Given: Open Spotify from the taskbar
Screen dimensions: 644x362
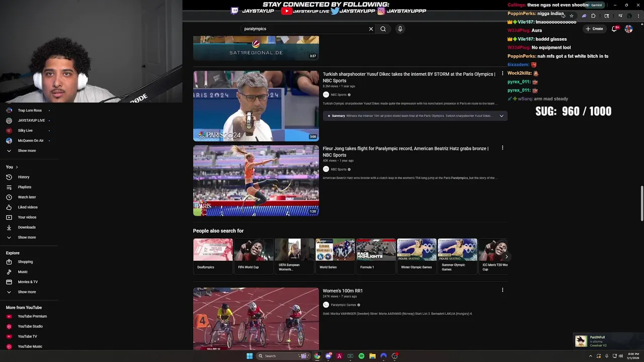Looking at the screenshot, I should tap(361, 356).
